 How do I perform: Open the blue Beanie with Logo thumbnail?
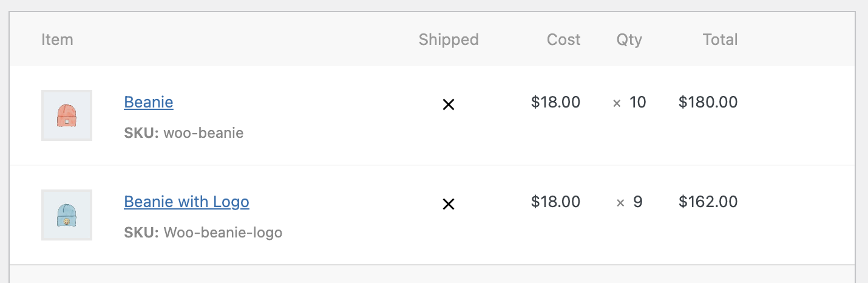point(67,215)
